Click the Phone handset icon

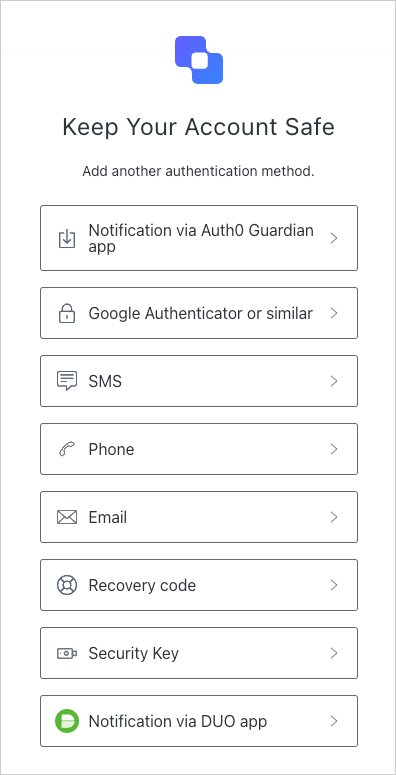67,449
